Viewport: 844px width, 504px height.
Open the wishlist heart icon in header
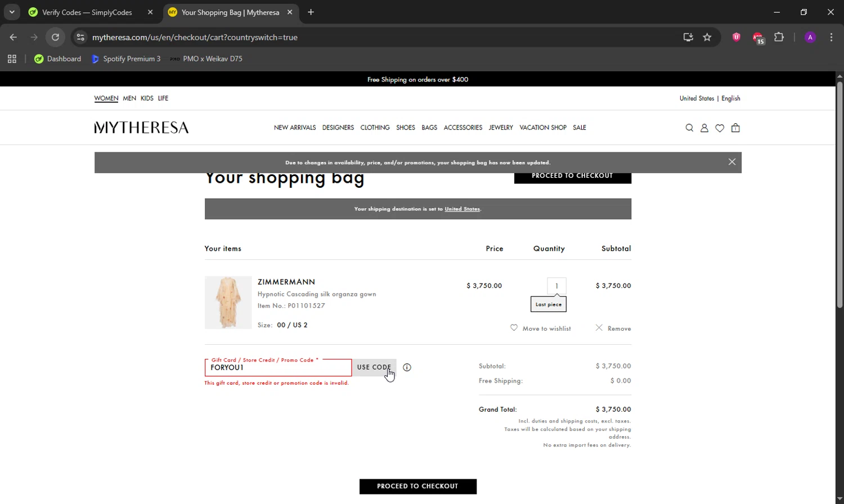click(720, 128)
